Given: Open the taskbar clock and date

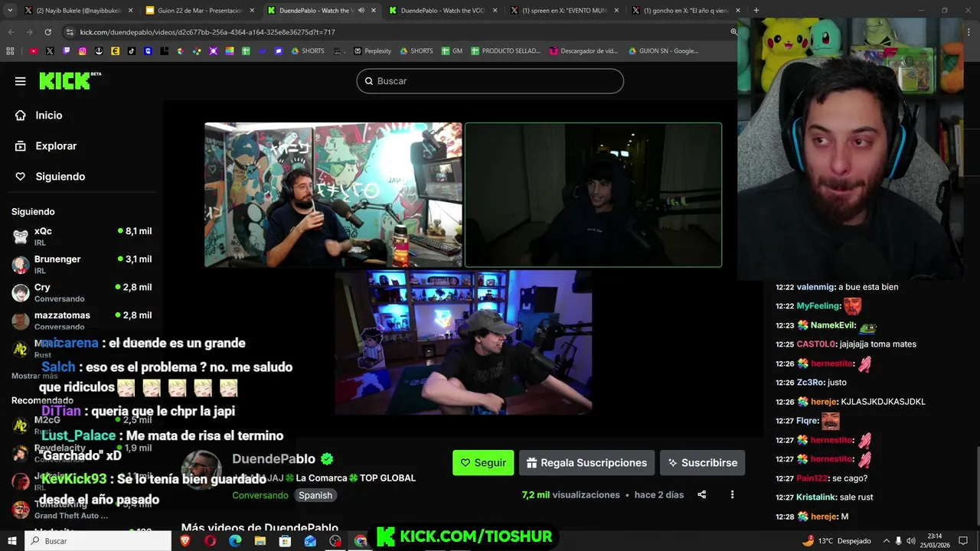Looking at the screenshot, I should (935, 540).
